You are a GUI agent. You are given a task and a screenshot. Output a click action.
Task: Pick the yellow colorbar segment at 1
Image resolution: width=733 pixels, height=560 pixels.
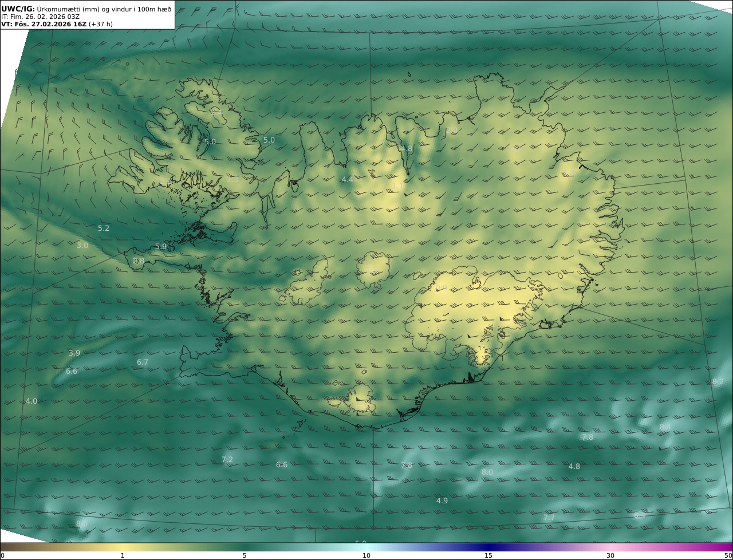[122, 548]
